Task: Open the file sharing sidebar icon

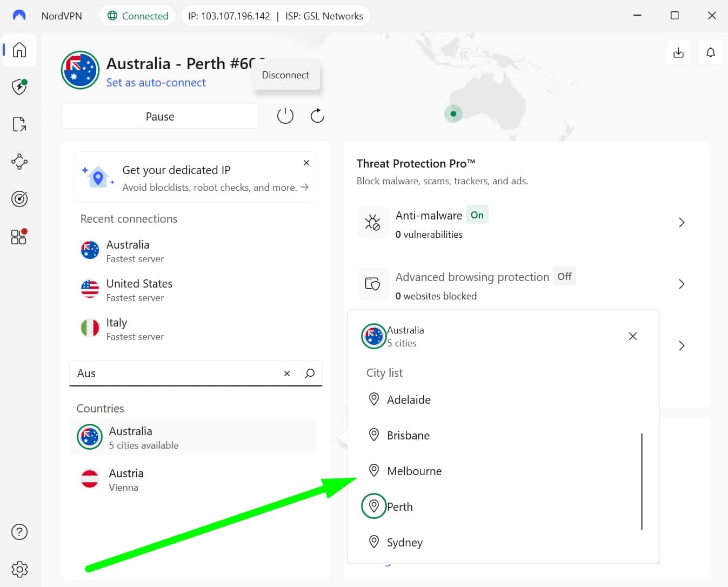Action: (19, 124)
